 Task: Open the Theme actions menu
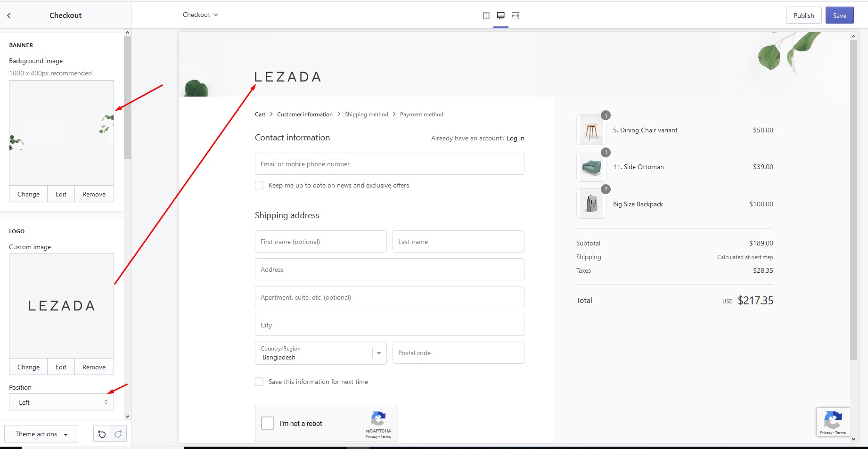pyautogui.click(x=41, y=434)
